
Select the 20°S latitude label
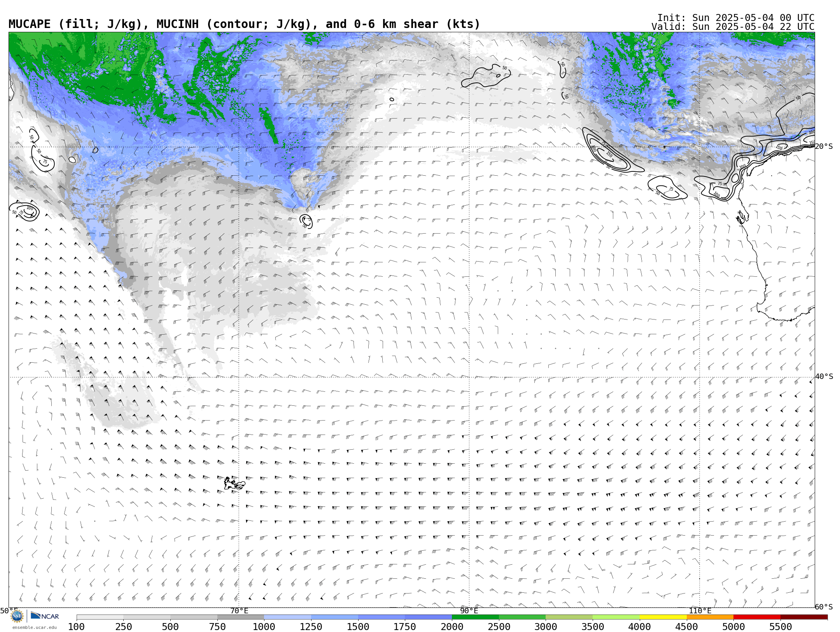pos(824,147)
